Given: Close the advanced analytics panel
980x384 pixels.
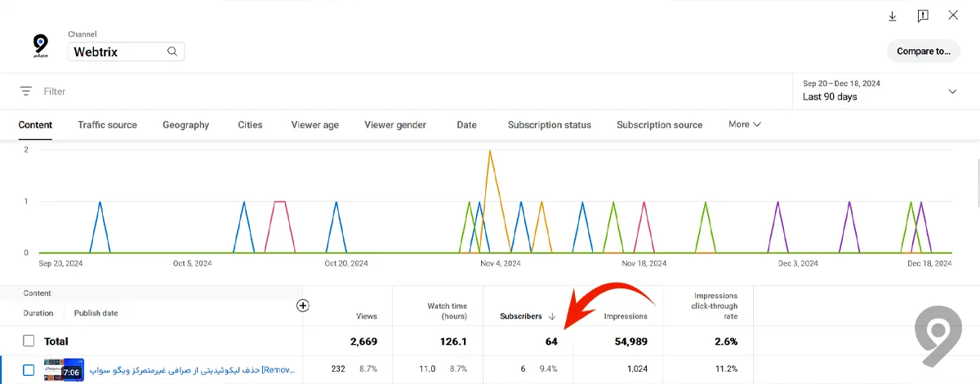Looking at the screenshot, I should tap(953, 16).
